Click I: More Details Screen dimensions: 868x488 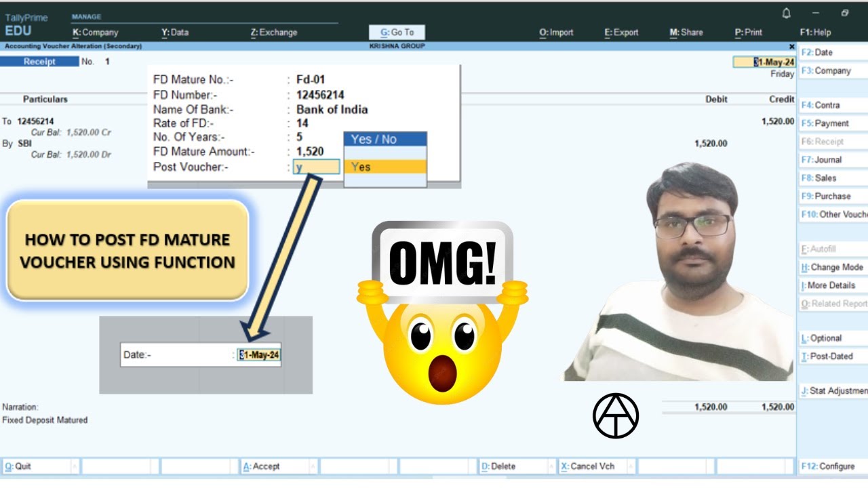coord(833,285)
